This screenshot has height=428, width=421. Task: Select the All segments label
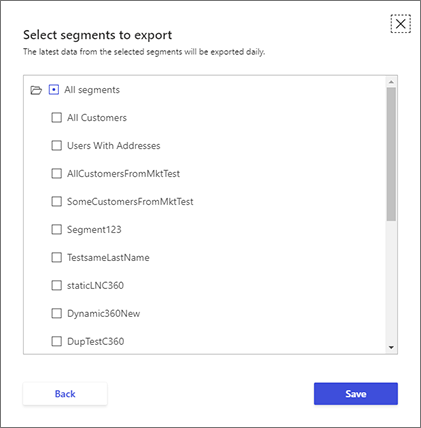[x=92, y=90]
